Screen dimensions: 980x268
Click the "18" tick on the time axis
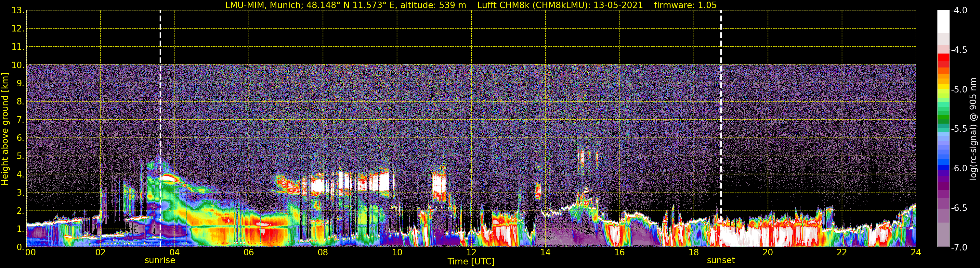click(694, 252)
